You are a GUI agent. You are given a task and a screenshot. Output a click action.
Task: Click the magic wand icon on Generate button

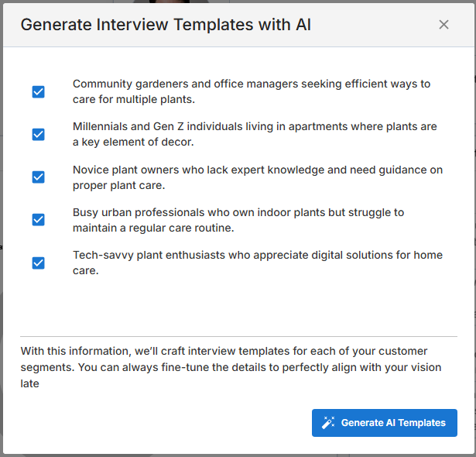click(x=328, y=423)
